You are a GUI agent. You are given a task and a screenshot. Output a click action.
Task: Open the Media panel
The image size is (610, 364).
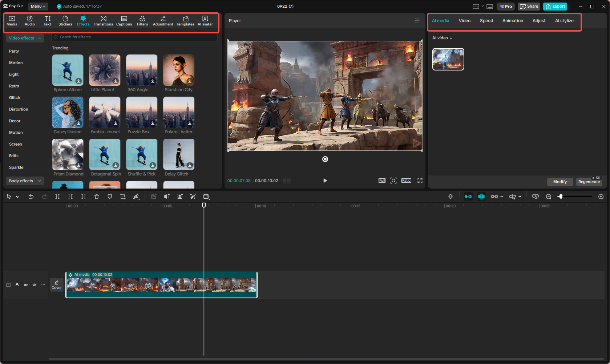12,21
